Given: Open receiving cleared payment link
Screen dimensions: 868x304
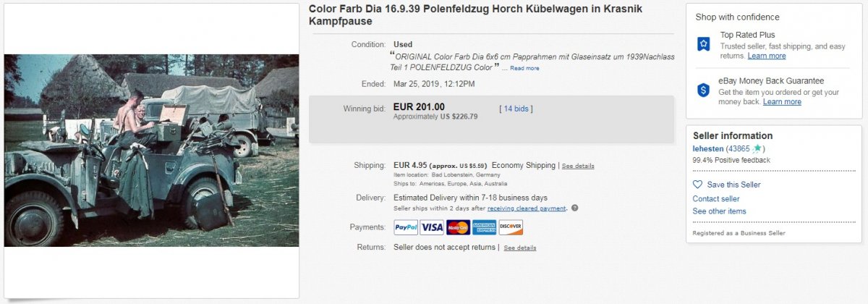Looking at the screenshot, I should 527,208.
